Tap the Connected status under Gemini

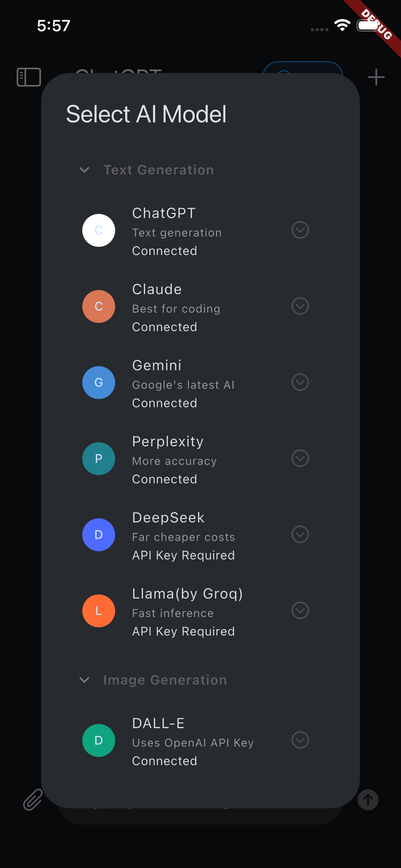[x=164, y=403]
